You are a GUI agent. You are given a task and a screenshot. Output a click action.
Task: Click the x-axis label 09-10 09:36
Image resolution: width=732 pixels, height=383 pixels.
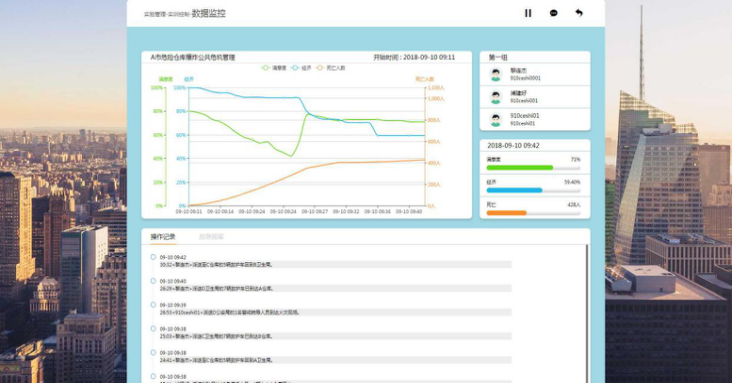coord(377,212)
